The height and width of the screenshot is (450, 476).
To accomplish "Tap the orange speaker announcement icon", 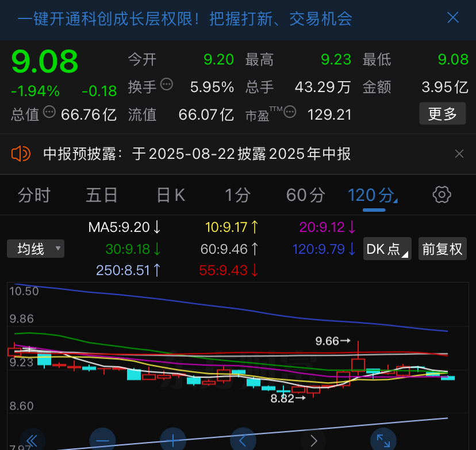I will click(x=21, y=154).
